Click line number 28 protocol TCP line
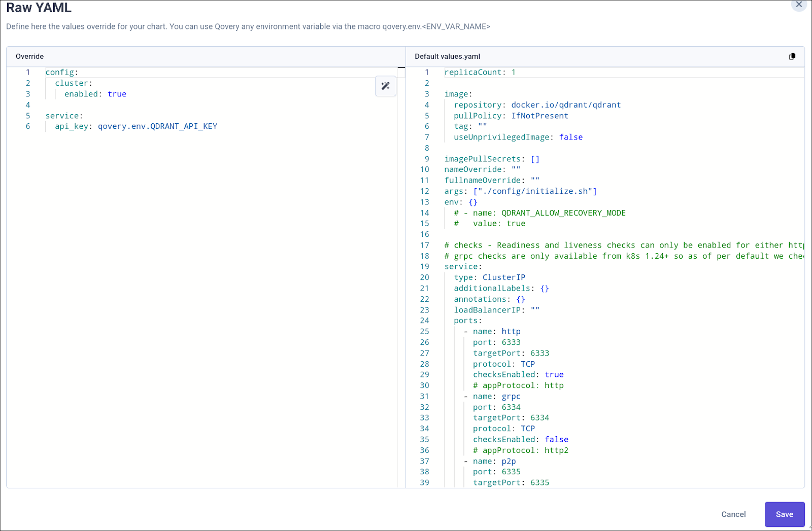 click(x=504, y=364)
